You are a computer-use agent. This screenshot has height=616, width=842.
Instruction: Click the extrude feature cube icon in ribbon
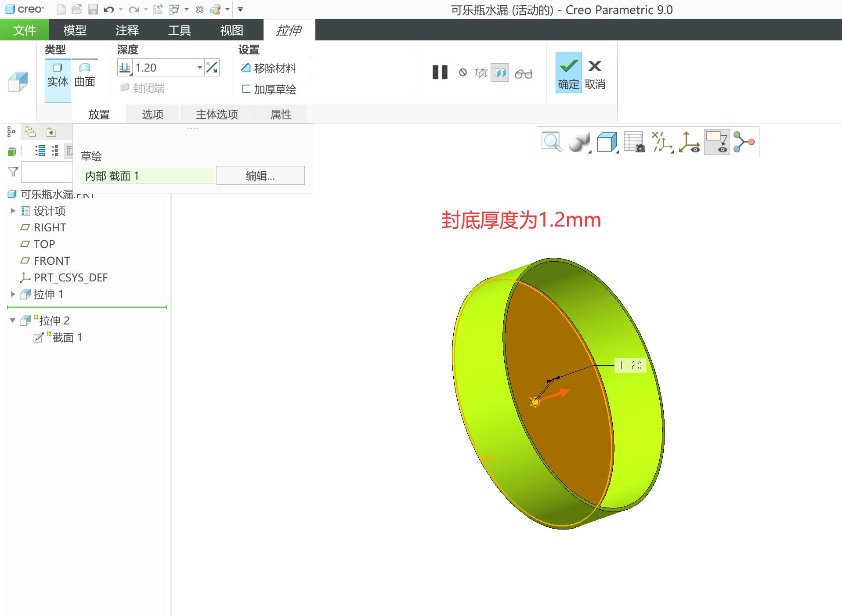tap(18, 82)
